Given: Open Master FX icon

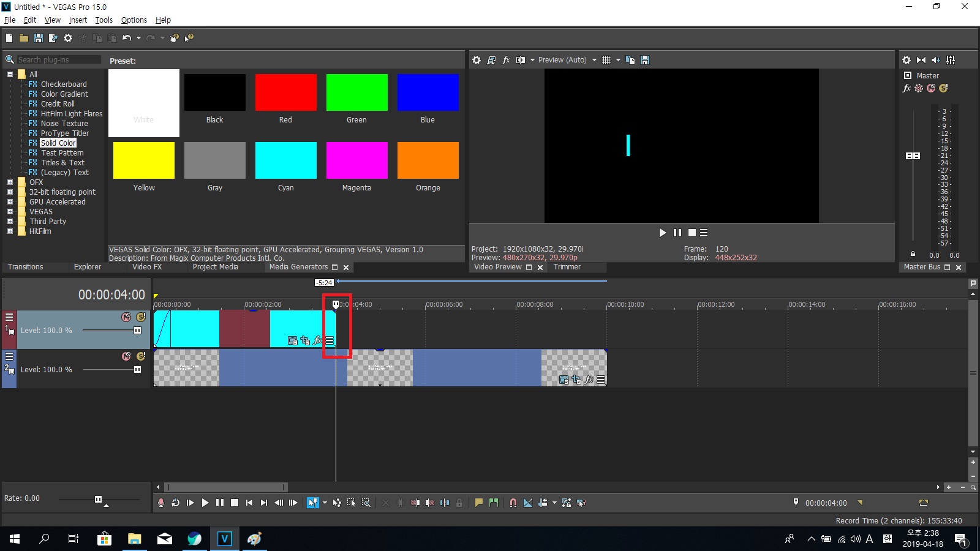Looking at the screenshot, I should 907,88.
